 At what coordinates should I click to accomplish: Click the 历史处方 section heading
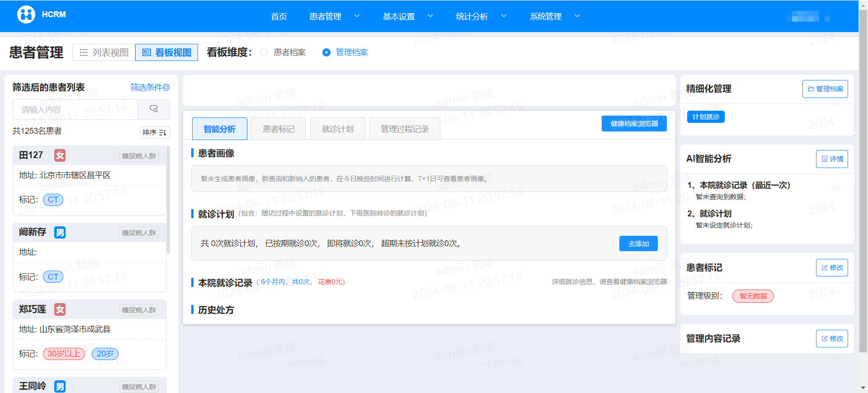point(216,310)
